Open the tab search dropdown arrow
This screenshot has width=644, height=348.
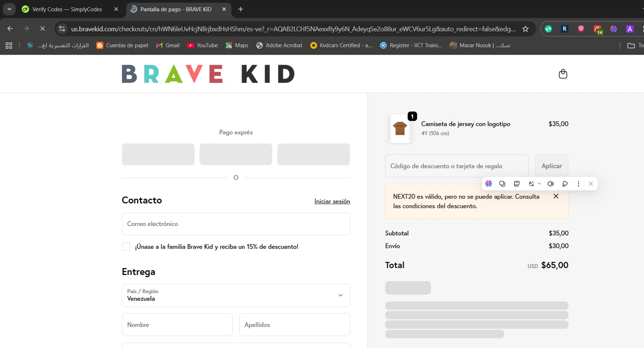[x=9, y=9]
